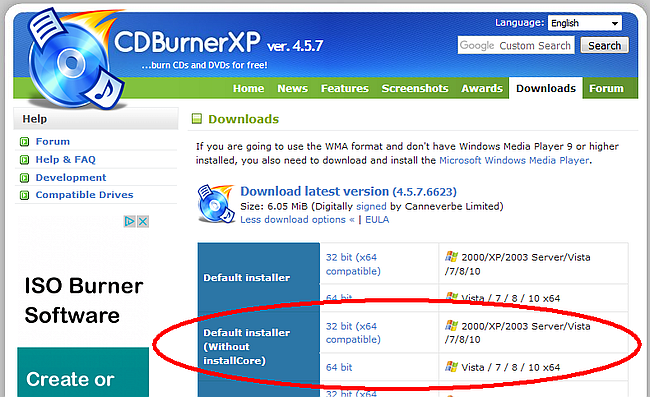Open the EULA link
This screenshot has width=650, height=397.
click(377, 220)
